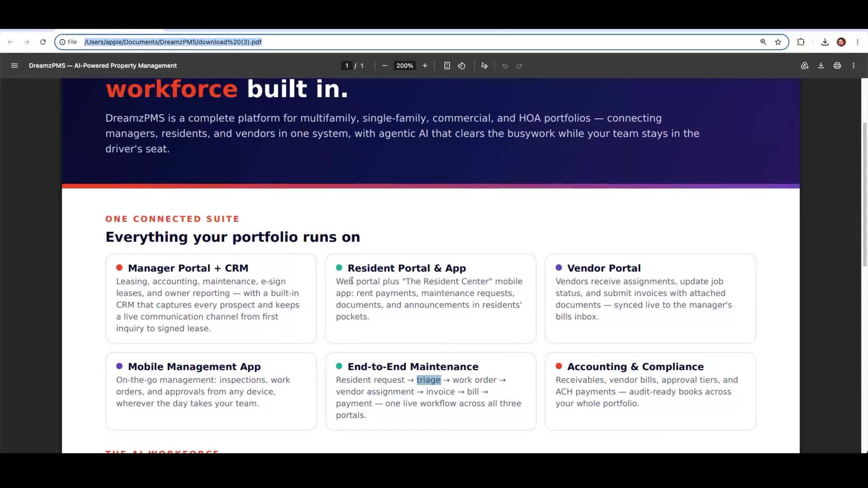The height and width of the screenshot is (488, 868).
Task: Save the PDF to Google Drive
Action: point(805,65)
